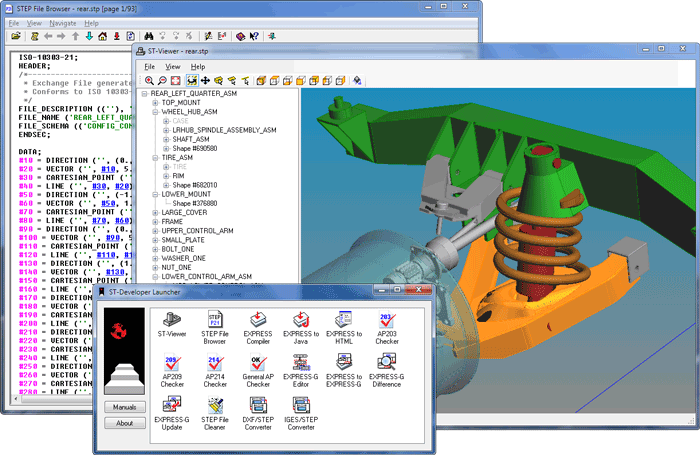Open Navigate menu in STEP File Browser

click(62, 23)
